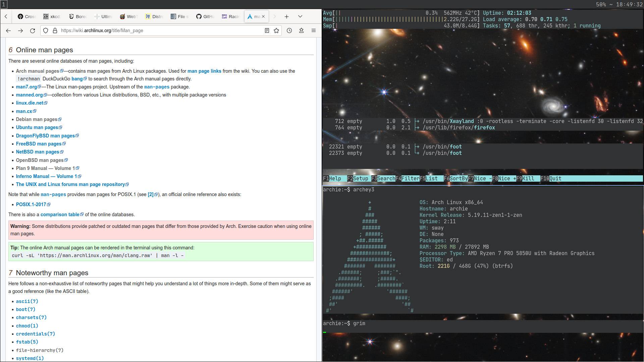Open the history clock icon in toolbar
Screen dimensions: 644x362
[x=289, y=31]
